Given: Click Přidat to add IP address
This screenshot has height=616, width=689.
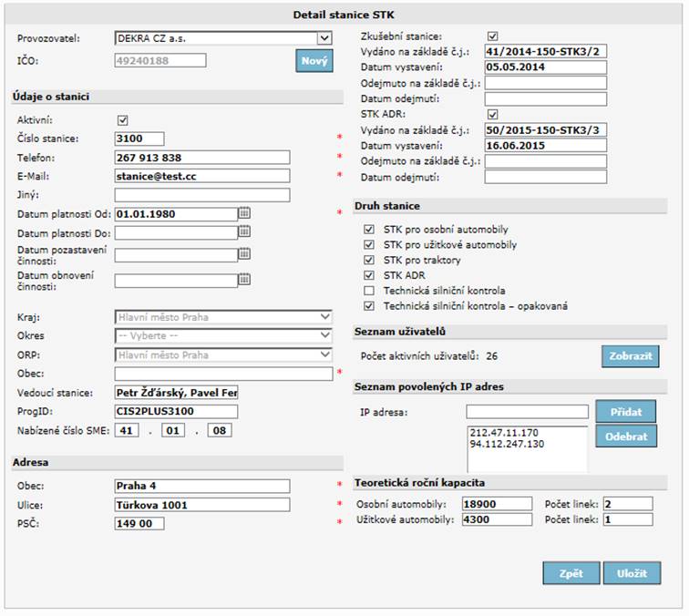Looking at the screenshot, I should tap(626, 412).
